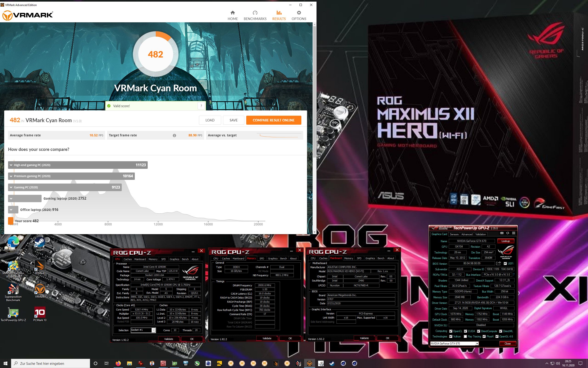Click Firefox icon in the taskbar

(x=118, y=363)
